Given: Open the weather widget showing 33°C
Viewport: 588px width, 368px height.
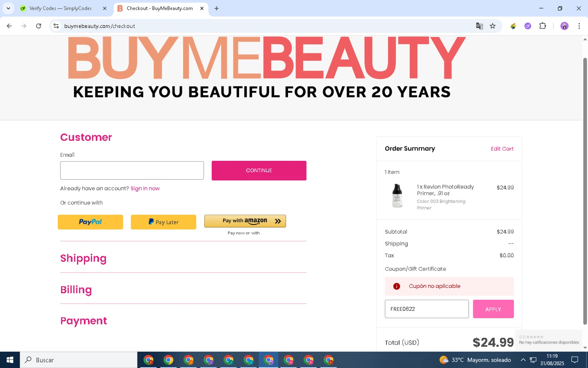Looking at the screenshot, I should pos(475,360).
